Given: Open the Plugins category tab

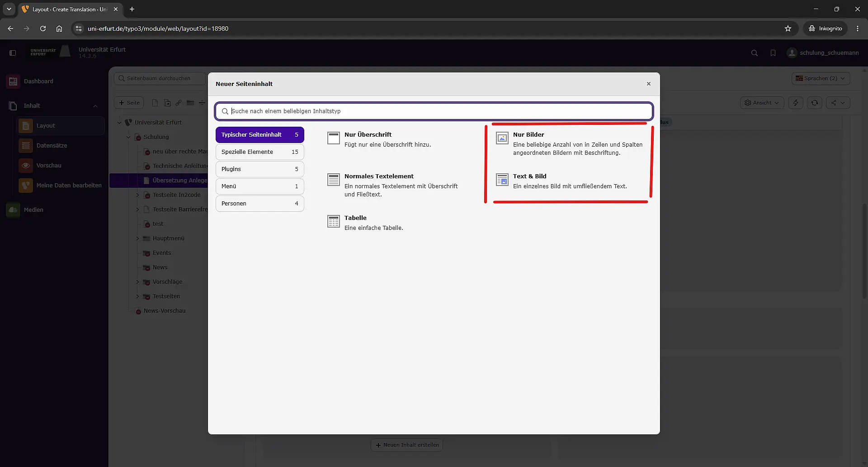Looking at the screenshot, I should point(260,169).
